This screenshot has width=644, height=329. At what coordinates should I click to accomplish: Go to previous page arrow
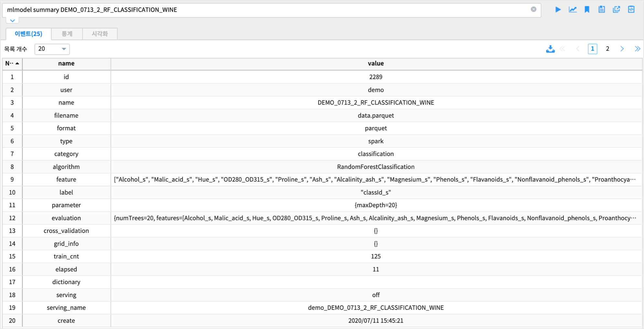coord(578,49)
